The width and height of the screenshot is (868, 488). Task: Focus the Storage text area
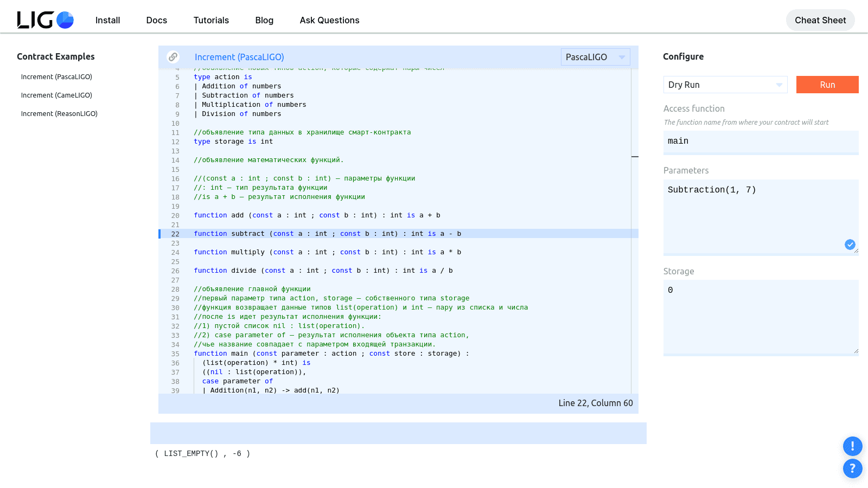click(x=761, y=317)
